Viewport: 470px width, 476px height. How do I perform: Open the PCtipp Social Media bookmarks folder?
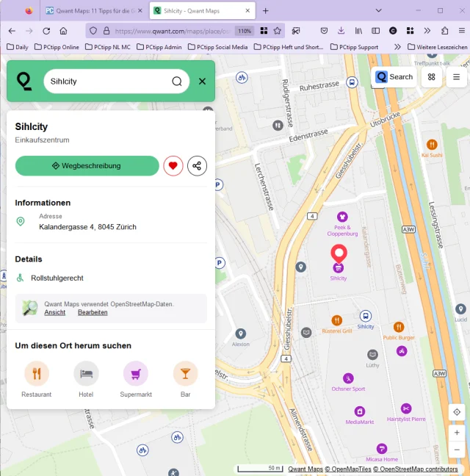tap(218, 47)
